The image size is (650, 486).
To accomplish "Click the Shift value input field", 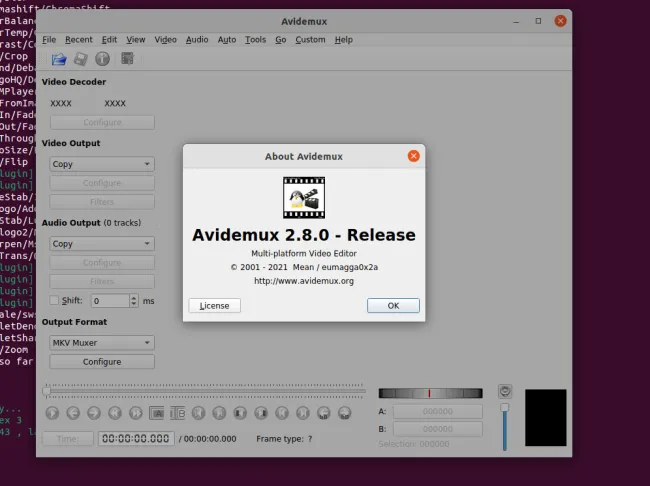I will (x=110, y=301).
